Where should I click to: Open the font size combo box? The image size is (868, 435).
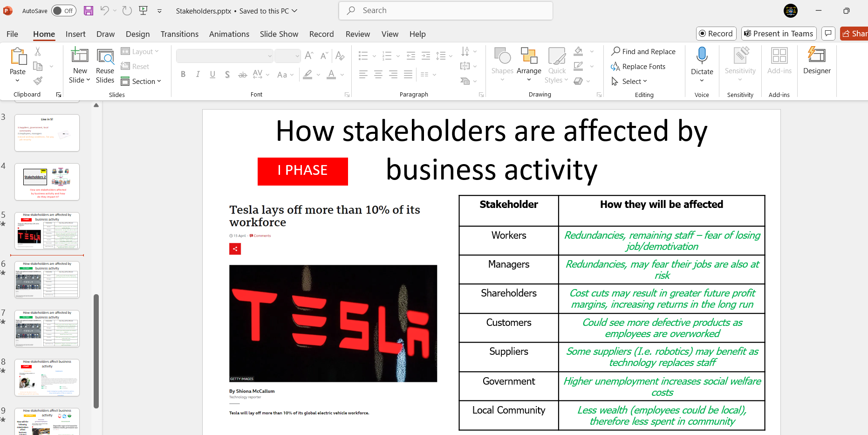click(287, 56)
